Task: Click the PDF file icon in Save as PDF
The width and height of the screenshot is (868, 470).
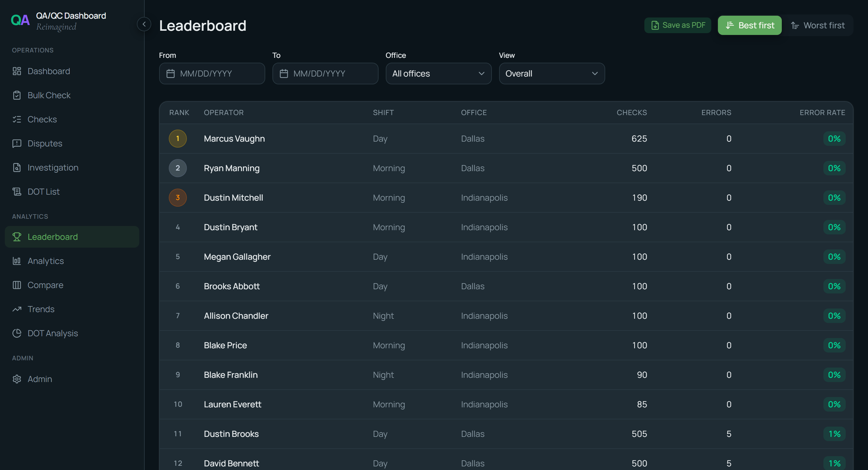Action: pyautogui.click(x=655, y=25)
